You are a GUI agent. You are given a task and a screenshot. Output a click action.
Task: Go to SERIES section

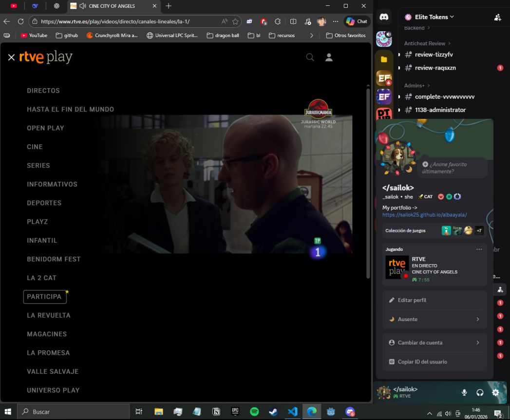point(38,166)
